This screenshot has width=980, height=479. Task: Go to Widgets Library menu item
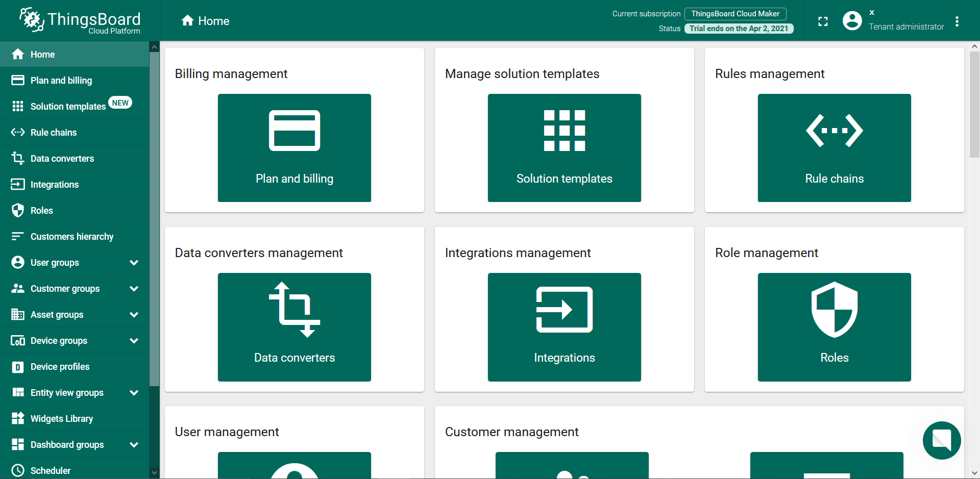[x=61, y=419]
